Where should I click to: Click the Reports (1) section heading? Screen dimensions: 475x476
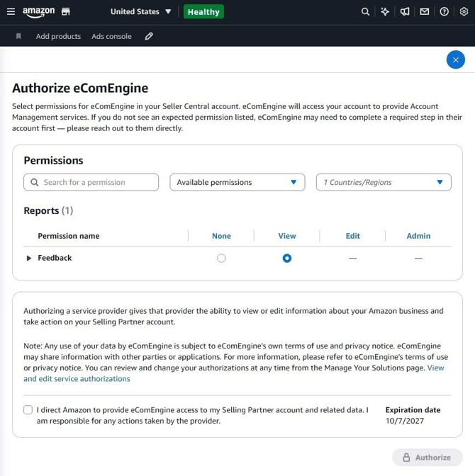48,210
